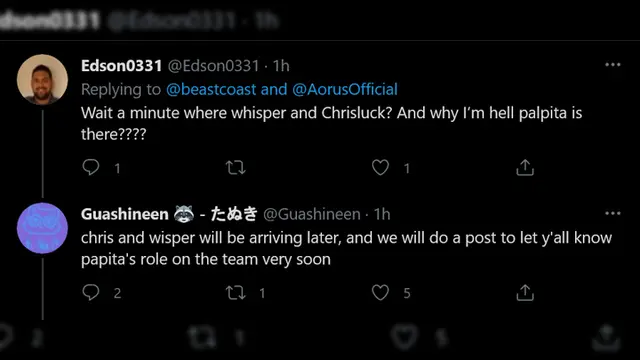Click the @Guashineen handle
The height and width of the screenshot is (360, 640).
click(312, 214)
